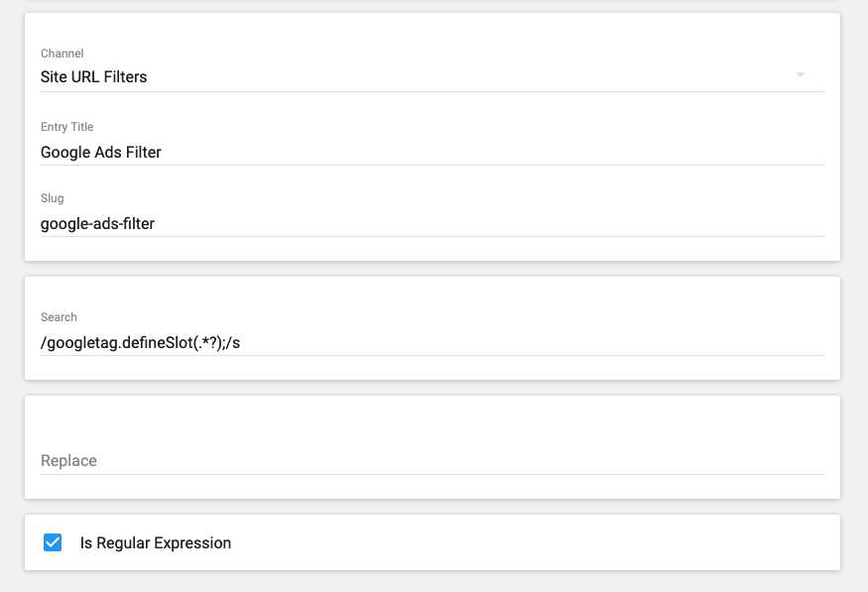Focus the Slug input field
The width and height of the screenshot is (868, 592).
(x=432, y=223)
